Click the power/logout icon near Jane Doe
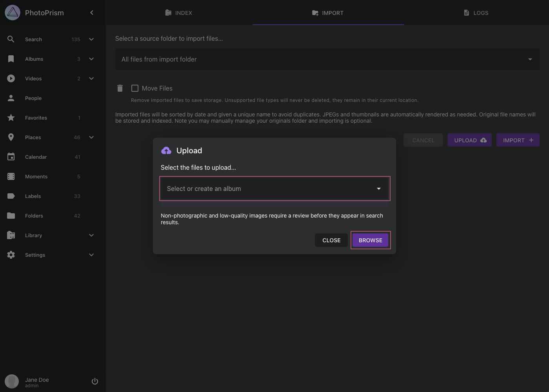This screenshot has height=392, width=549. pyautogui.click(x=95, y=381)
